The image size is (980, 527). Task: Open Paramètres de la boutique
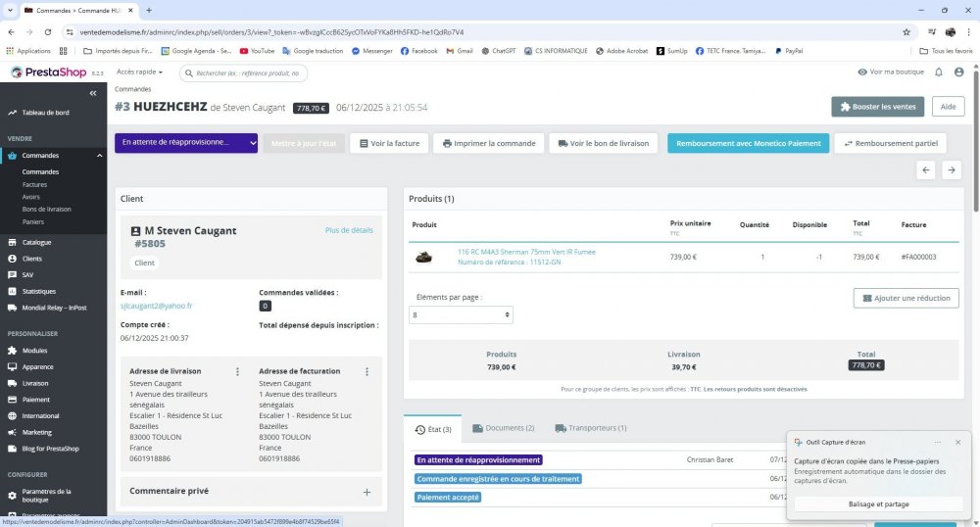coord(46,495)
